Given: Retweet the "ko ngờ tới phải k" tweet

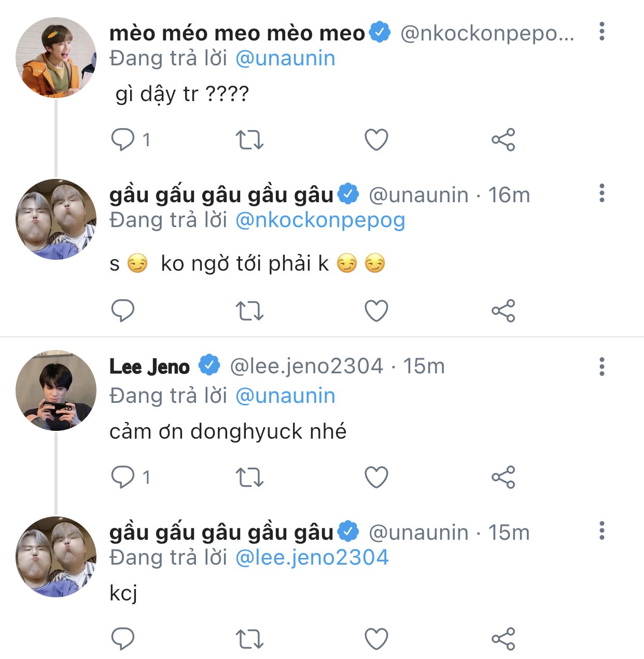Looking at the screenshot, I should pos(249,311).
